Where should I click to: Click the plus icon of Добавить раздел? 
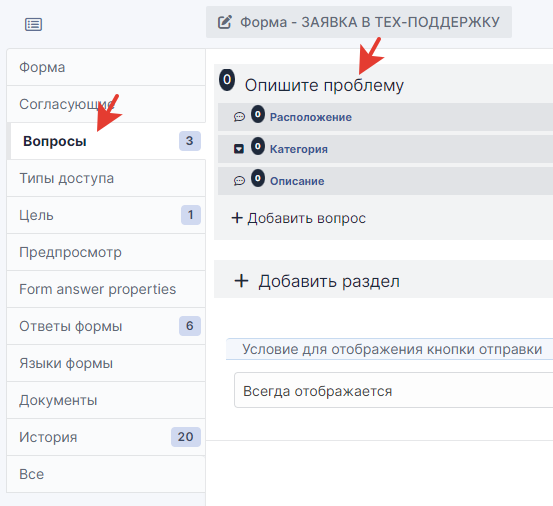point(242,281)
